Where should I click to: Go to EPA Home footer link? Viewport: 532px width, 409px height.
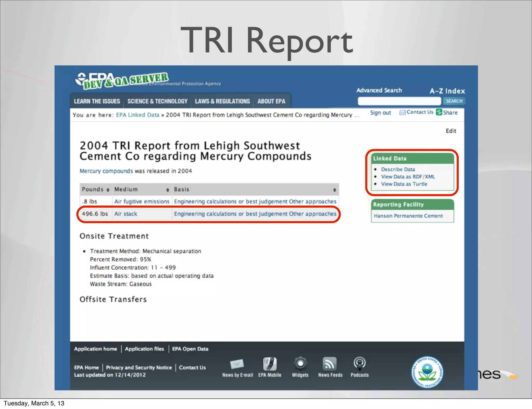point(87,367)
